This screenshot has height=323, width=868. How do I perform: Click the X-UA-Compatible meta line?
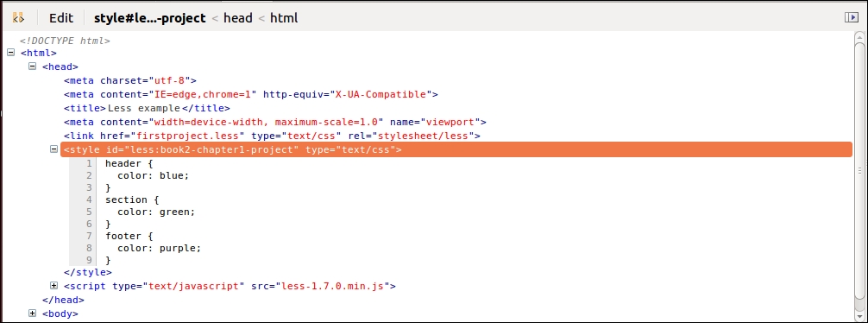[251, 94]
